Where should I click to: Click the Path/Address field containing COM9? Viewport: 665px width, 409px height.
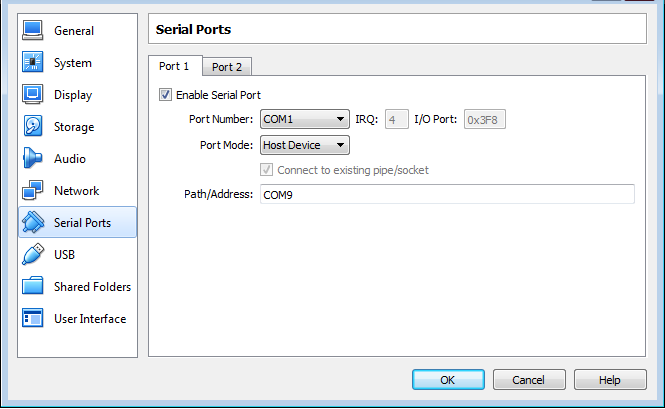[447, 194]
